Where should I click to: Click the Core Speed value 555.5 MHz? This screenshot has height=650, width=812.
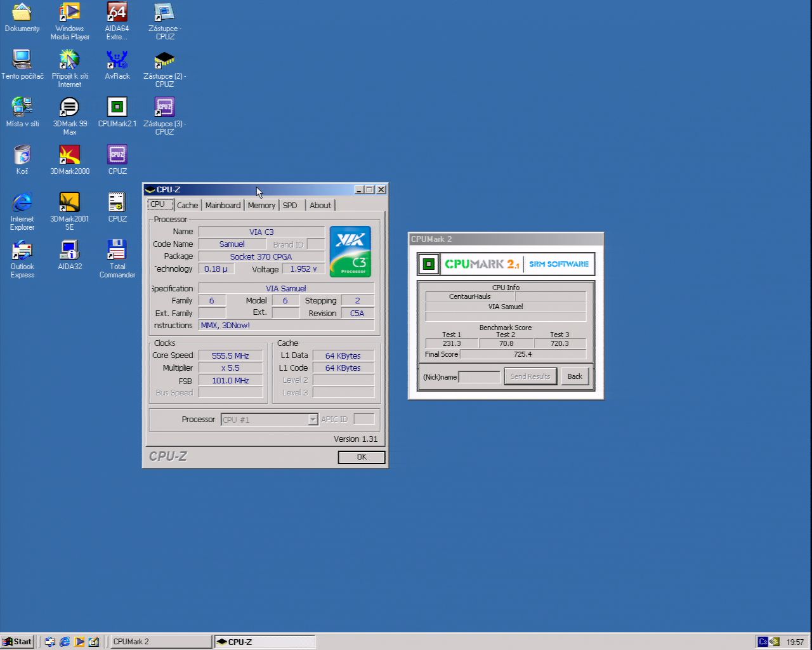click(230, 355)
